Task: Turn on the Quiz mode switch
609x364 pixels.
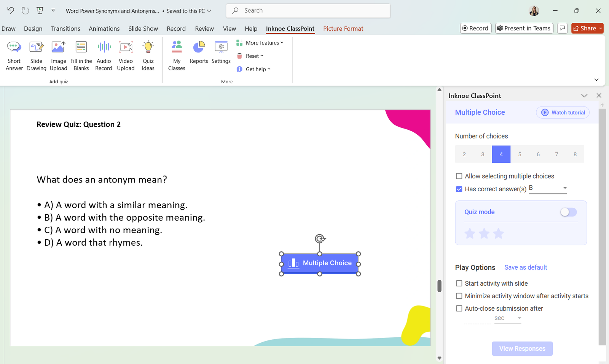Action: [568, 212]
